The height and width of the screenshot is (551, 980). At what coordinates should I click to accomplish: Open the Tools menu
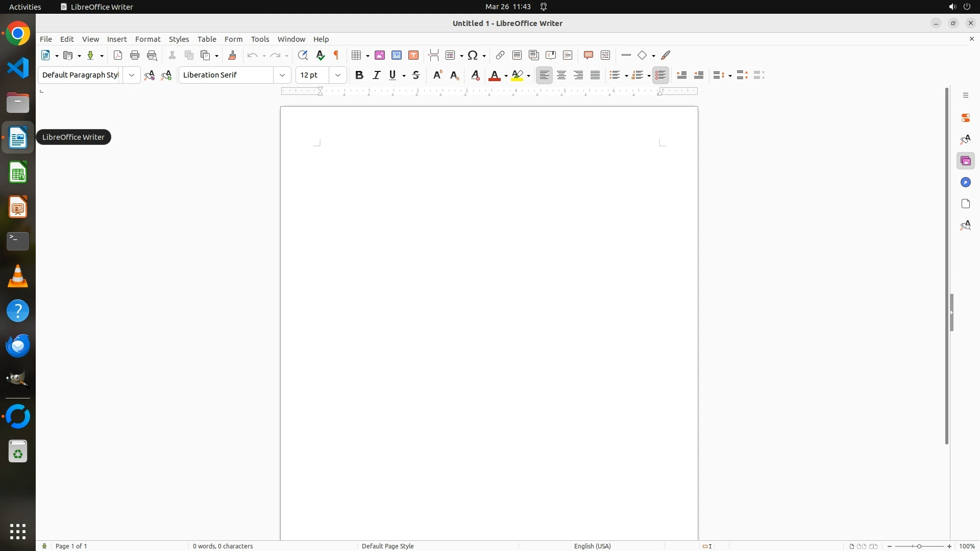coord(260,39)
